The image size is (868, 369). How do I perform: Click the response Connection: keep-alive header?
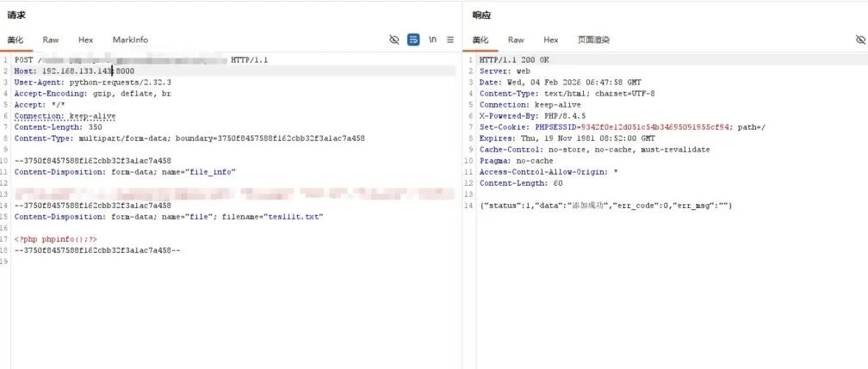[530, 105]
